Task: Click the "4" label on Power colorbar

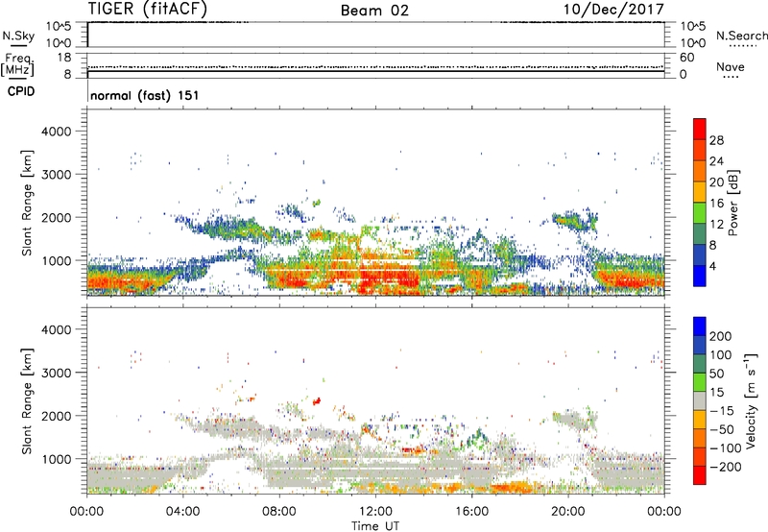Action: tap(713, 267)
